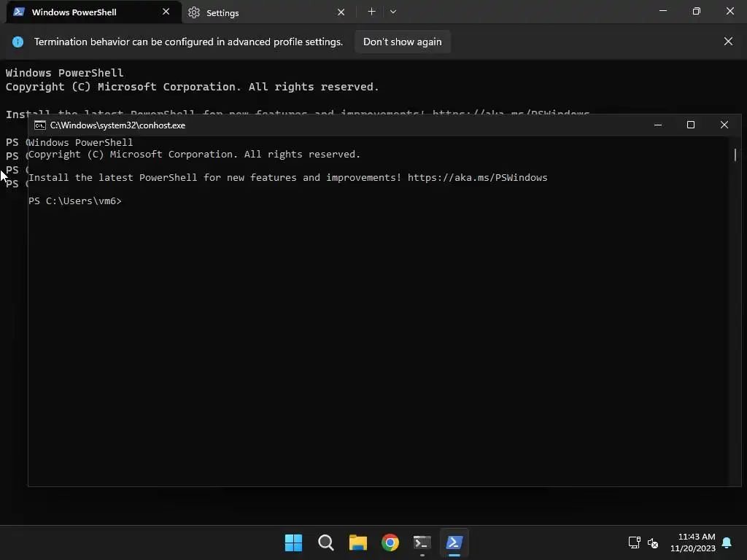Click the conhost.exe scrollbar thumb
The height and width of the screenshot is (560, 747).
(735, 155)
